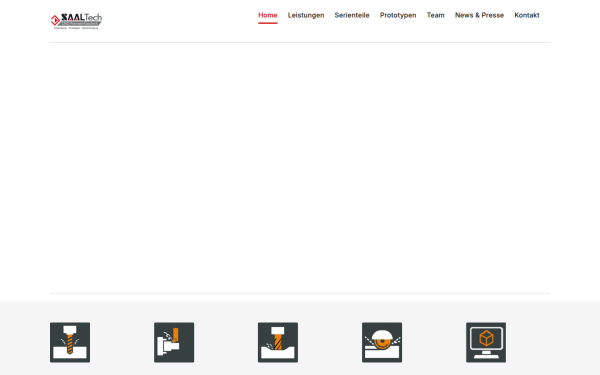The image size is (600, 375).
Task: Navigate to Prototypen
Action: (x=398, y=15)
